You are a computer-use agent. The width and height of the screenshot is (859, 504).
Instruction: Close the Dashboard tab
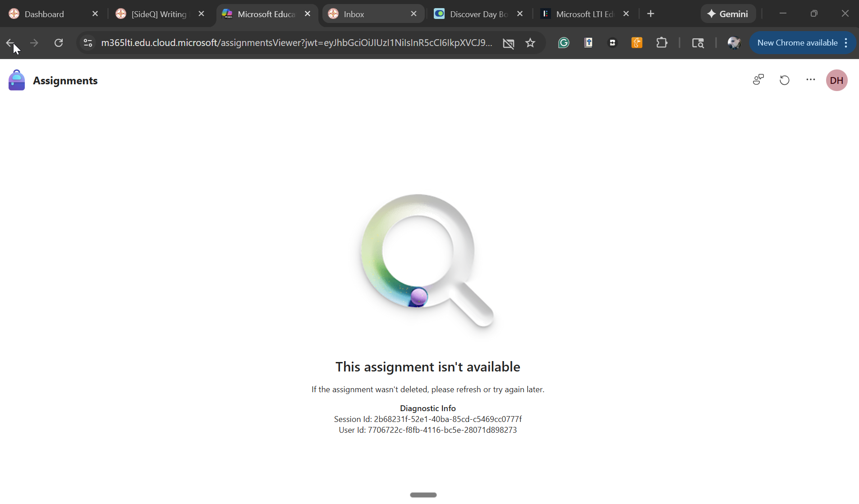coord(95,14)
